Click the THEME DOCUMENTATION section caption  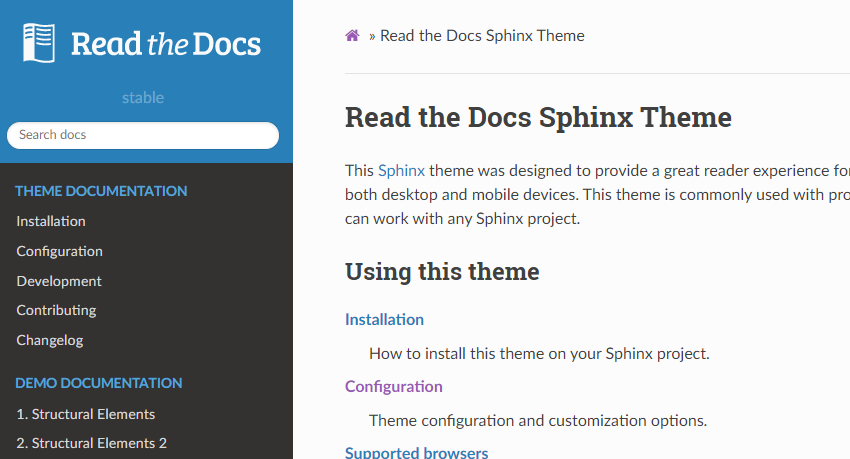click(101, 191)
